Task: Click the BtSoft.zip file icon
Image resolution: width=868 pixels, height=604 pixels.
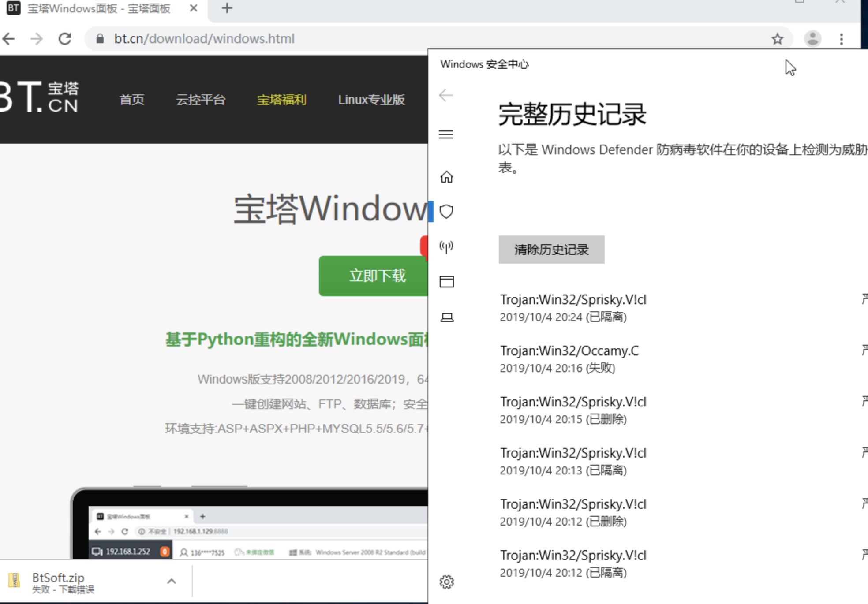Action: (x=14, y=581)
